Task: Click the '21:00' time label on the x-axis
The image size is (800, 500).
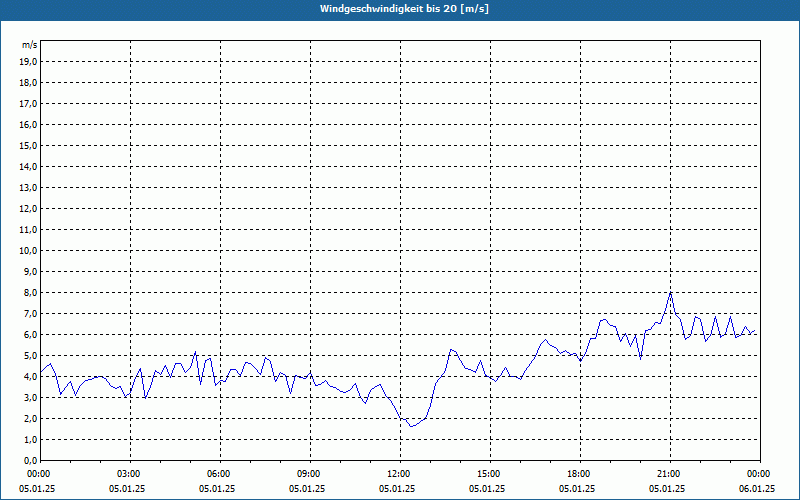Action: point(670,474)
